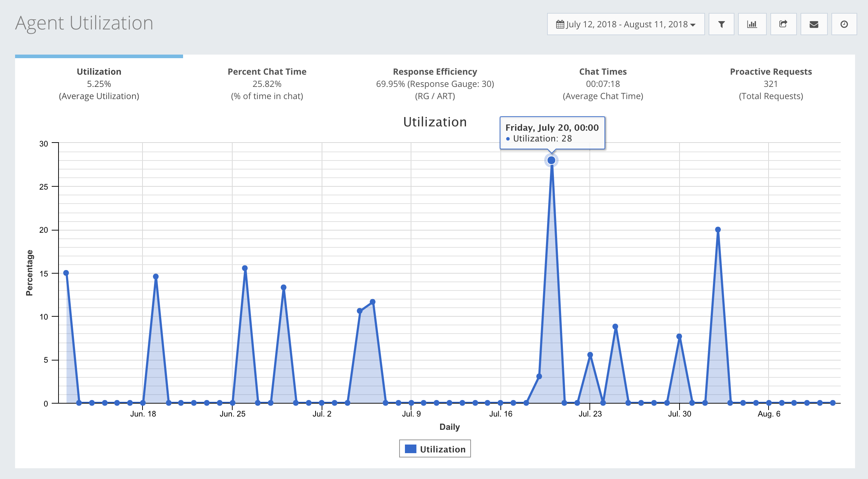The height and width of the screenshot is (479, 868).
Task: Click the chart title Utilization
Action: pos(435,122)
